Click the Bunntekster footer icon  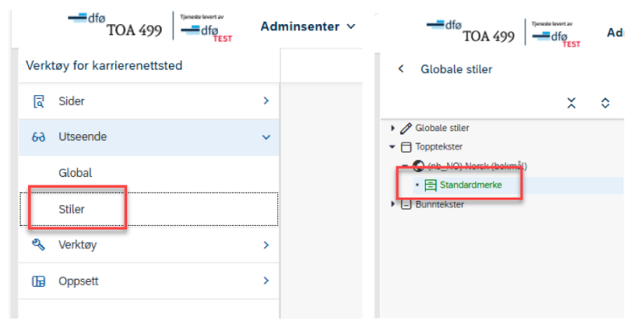406,204
